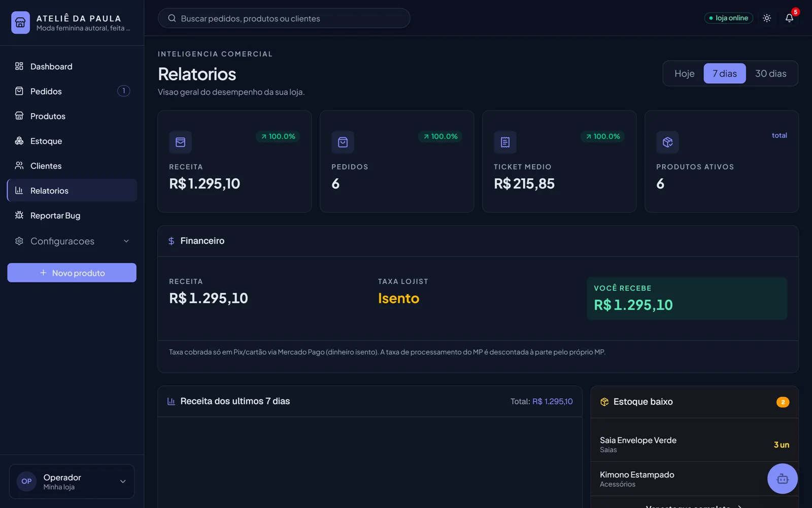812x508 pixels.
Task: Open the Operador account dropdown
Action: point(72,481)
